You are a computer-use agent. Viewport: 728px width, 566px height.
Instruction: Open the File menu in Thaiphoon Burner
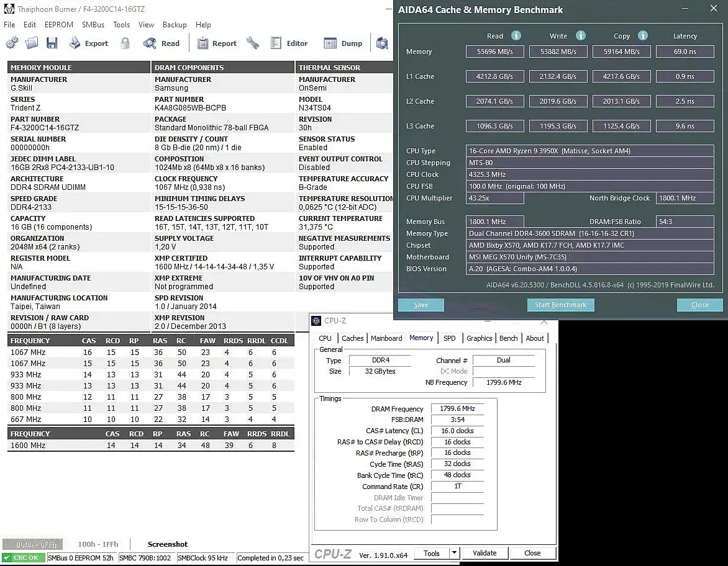coord(9,25)
